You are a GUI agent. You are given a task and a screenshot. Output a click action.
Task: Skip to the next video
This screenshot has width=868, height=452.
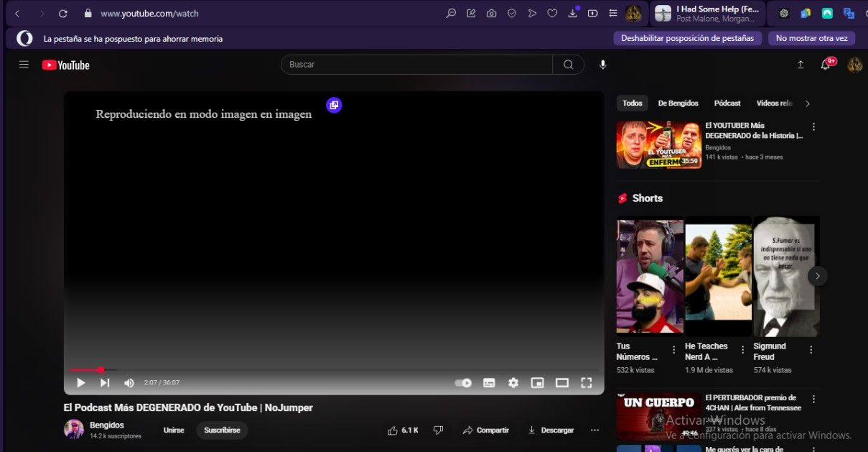click(x=105, y=383)
